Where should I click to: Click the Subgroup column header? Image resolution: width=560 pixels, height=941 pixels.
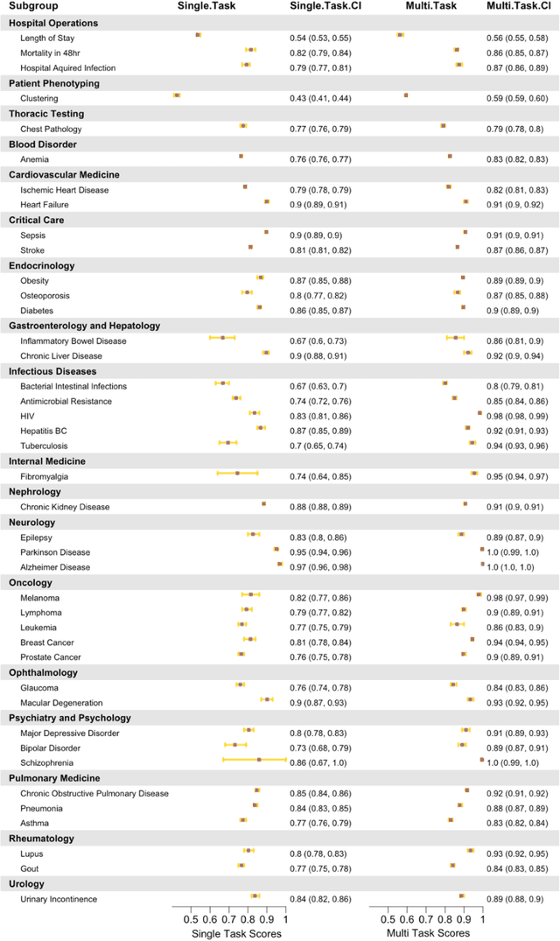coord(32,7)
